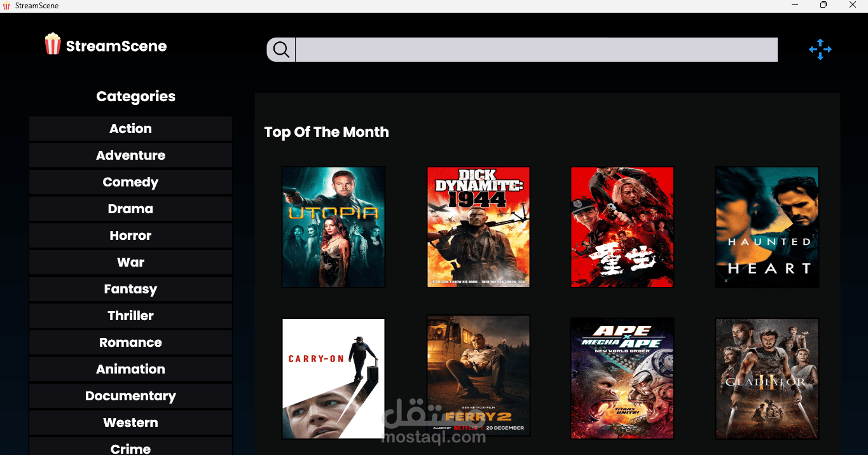
Task: Click the blue fullscreen arrows icon
Action: [820, 49]
